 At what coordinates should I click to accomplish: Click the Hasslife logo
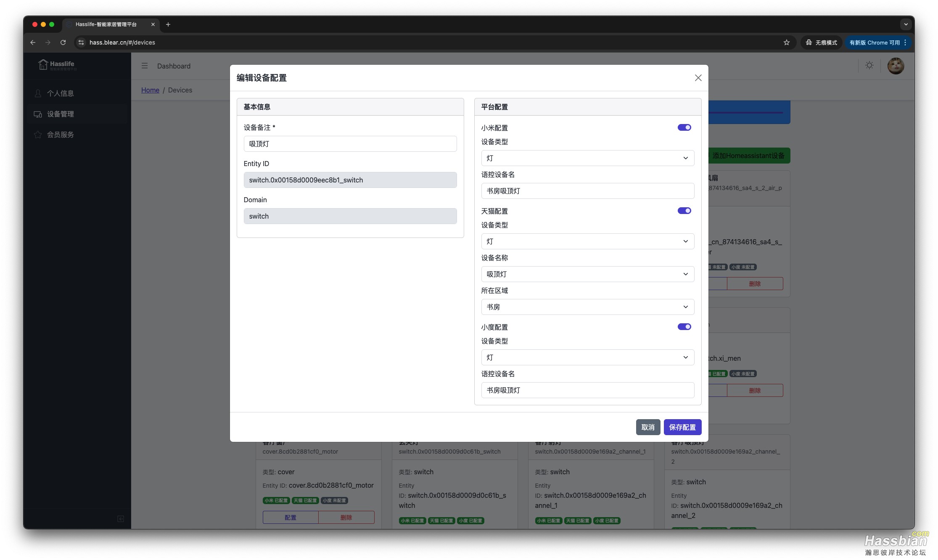click(57, 65)
